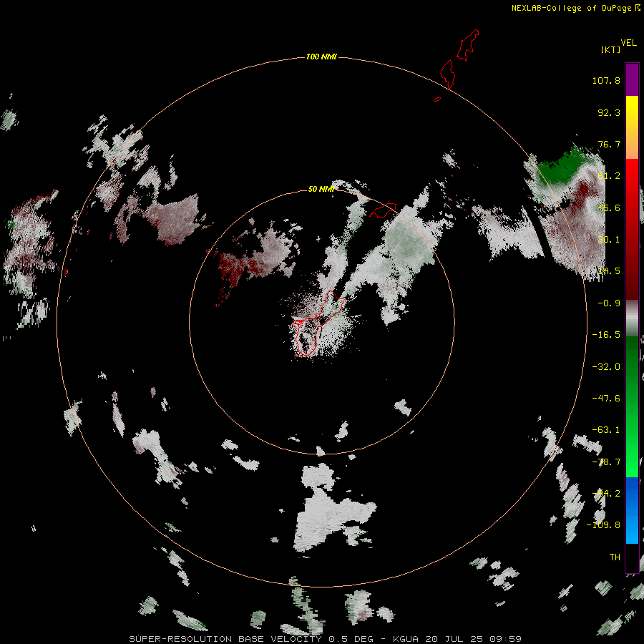The image size is (644, 644).
Task: Select the 92.3 scale value
Action: pyautogui.click(x=609, y=112)
